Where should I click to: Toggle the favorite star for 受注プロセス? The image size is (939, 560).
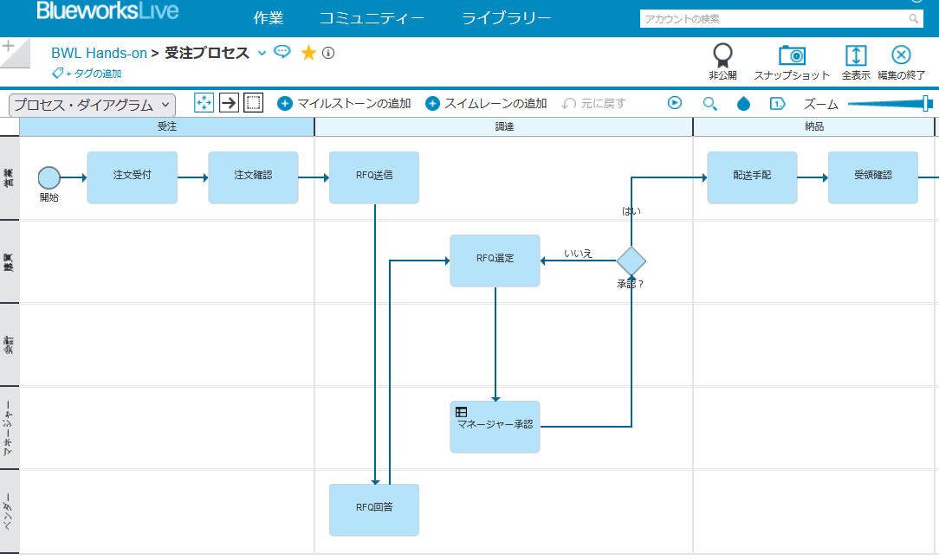click(308, 52)
